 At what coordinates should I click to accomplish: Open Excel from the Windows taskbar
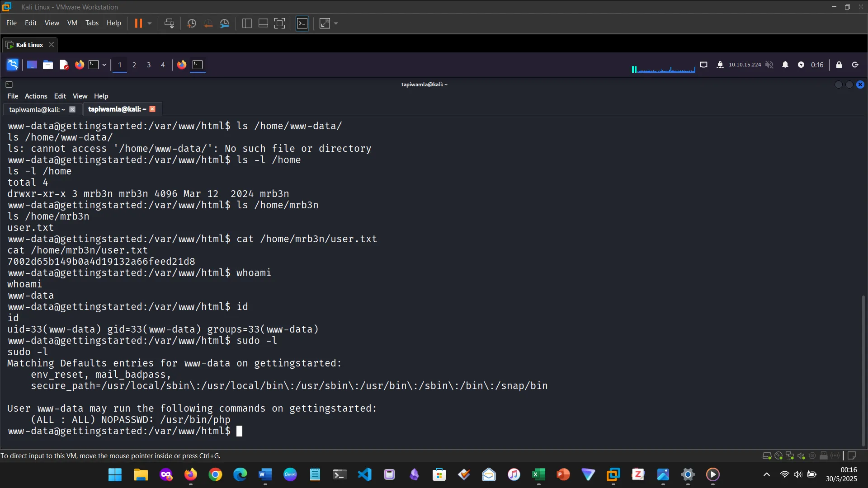point(538,474)
